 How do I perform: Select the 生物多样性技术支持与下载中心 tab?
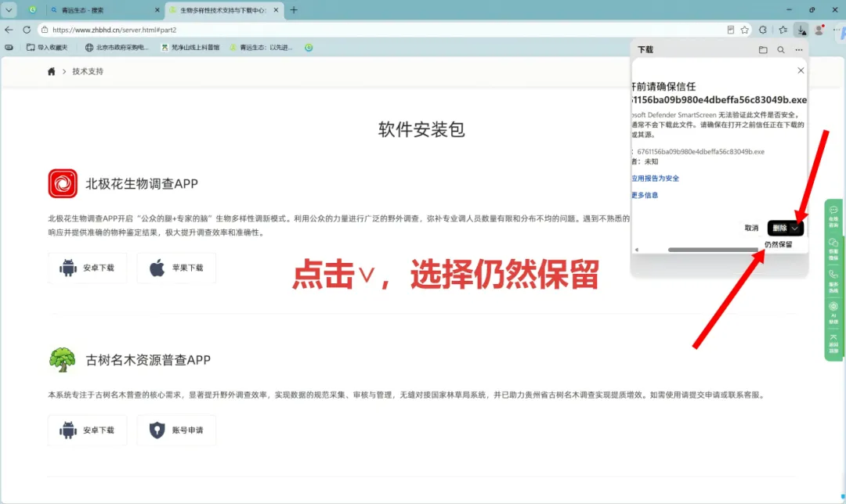(224, 9)
